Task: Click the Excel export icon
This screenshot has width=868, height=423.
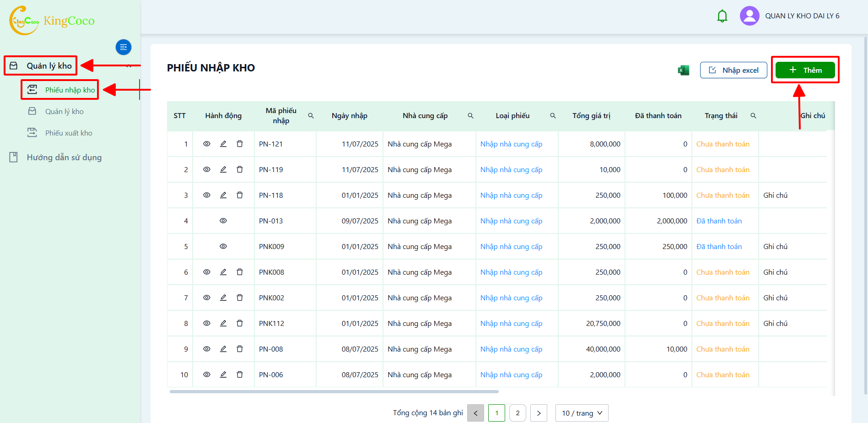Action: click(x=683, y=70)
